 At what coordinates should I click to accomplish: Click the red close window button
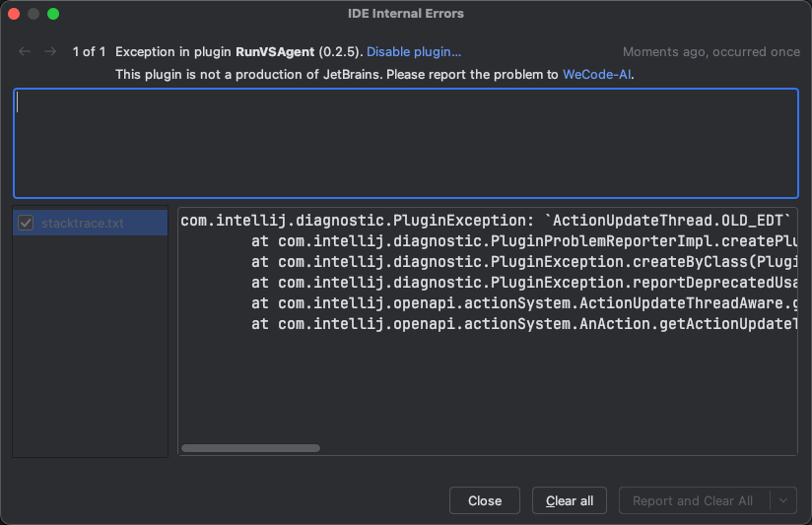pyautogui.click(x=14, y=14)
